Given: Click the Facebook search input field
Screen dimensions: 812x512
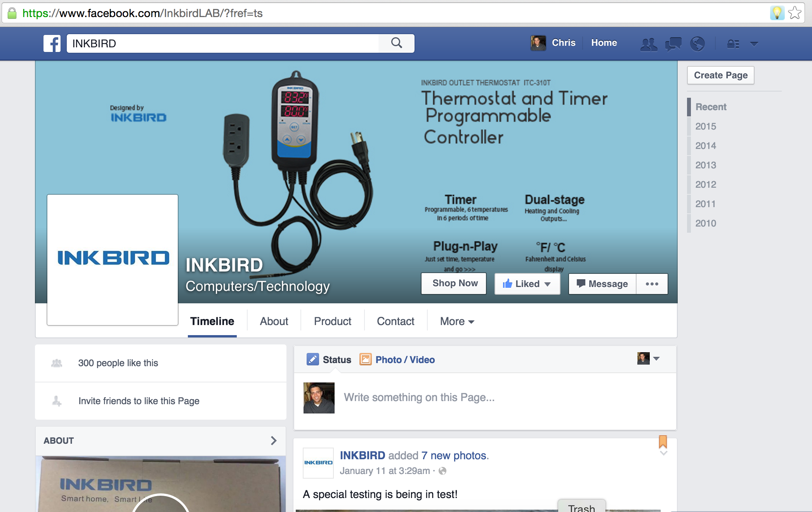Looking at the screenshot, I should 223,43.
